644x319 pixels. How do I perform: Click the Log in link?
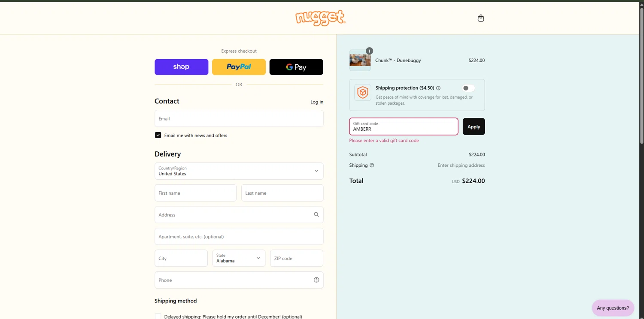point(317,102)
